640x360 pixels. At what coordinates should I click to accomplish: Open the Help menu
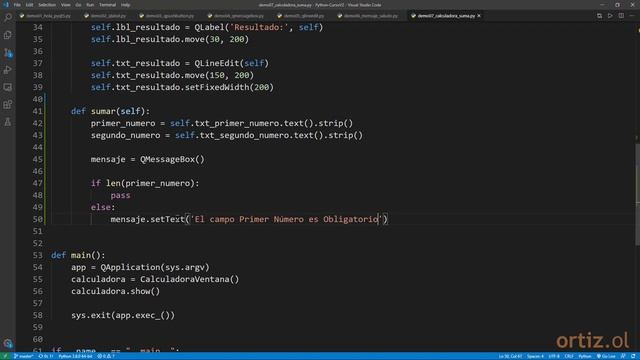[125, 5]
